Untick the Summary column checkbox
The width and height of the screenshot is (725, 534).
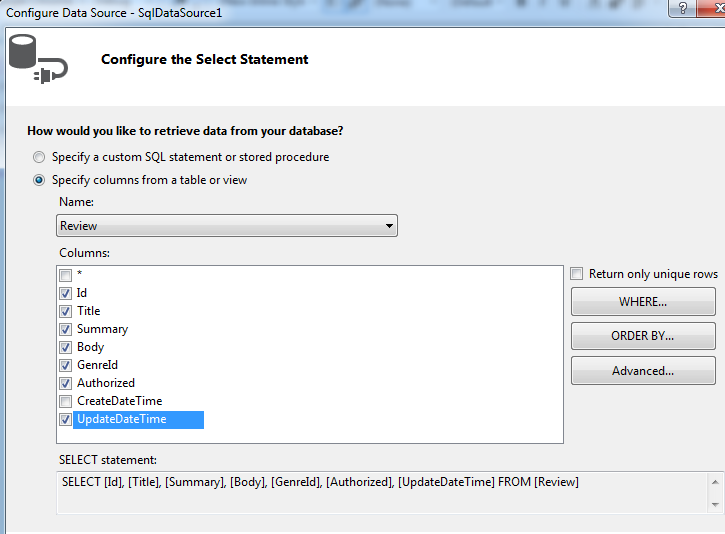click(x=65, y=329)
